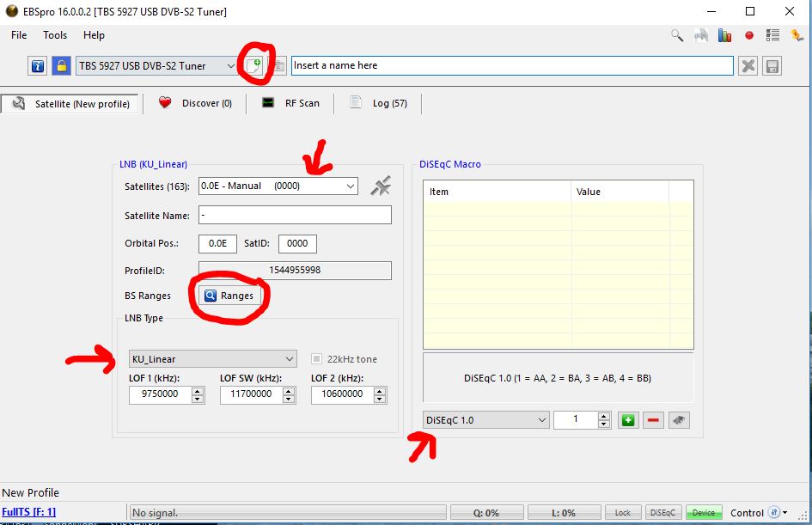Click the L: 0% level progress bar
Viewport: 812px width, 525px height.
563,513
